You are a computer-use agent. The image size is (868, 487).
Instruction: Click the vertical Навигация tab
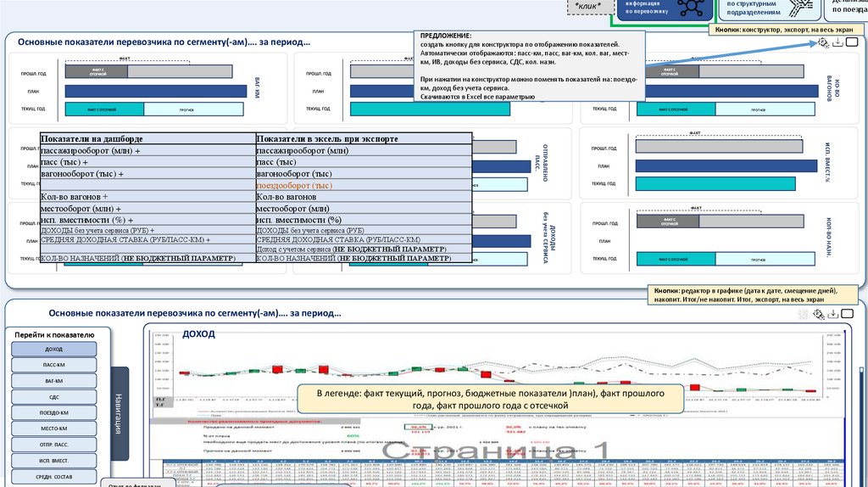(x=120, y=413)
